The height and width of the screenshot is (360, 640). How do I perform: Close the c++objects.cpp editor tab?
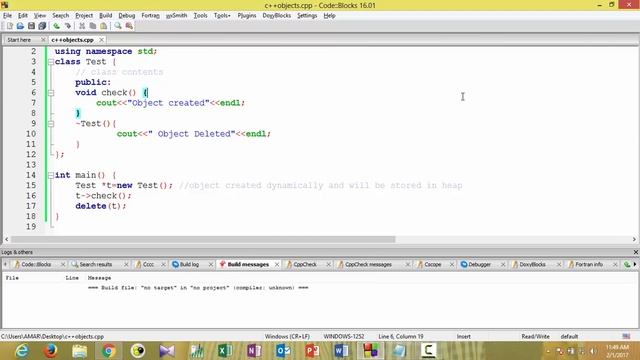click(101, 40)
